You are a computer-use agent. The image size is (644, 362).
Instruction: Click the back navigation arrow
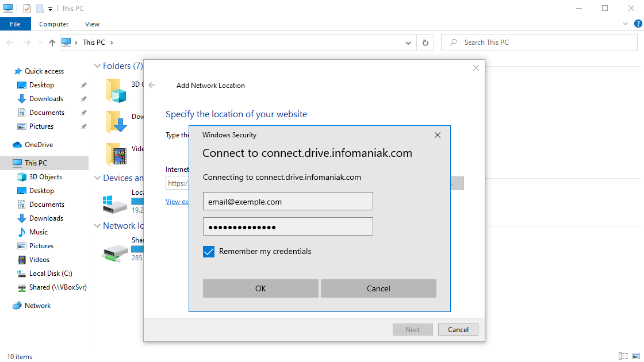coord(10,42)
